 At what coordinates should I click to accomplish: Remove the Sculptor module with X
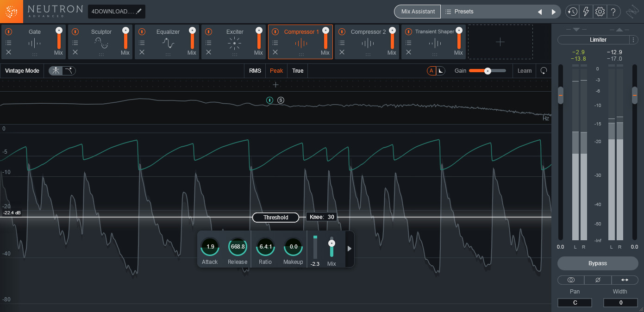pyautogui.click(x=75, y=52)
